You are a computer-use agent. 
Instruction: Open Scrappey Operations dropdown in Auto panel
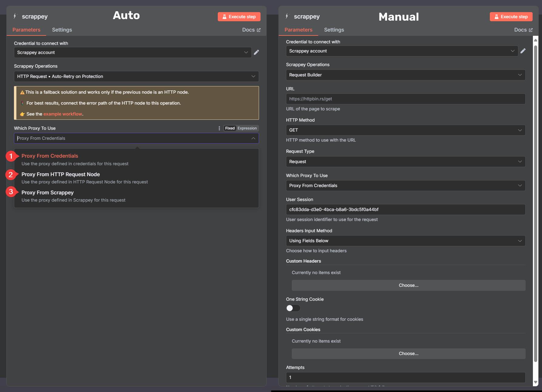pos(136,76)
